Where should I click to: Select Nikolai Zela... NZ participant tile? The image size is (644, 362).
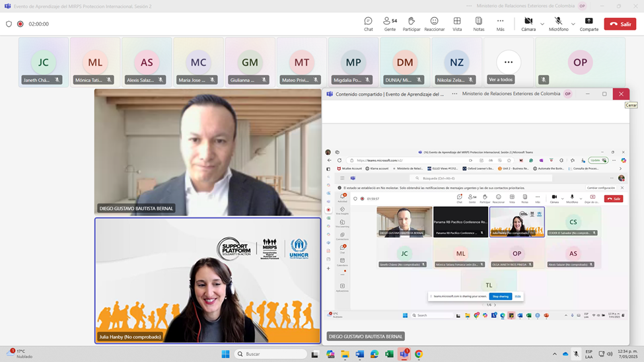tap(456, 62)
